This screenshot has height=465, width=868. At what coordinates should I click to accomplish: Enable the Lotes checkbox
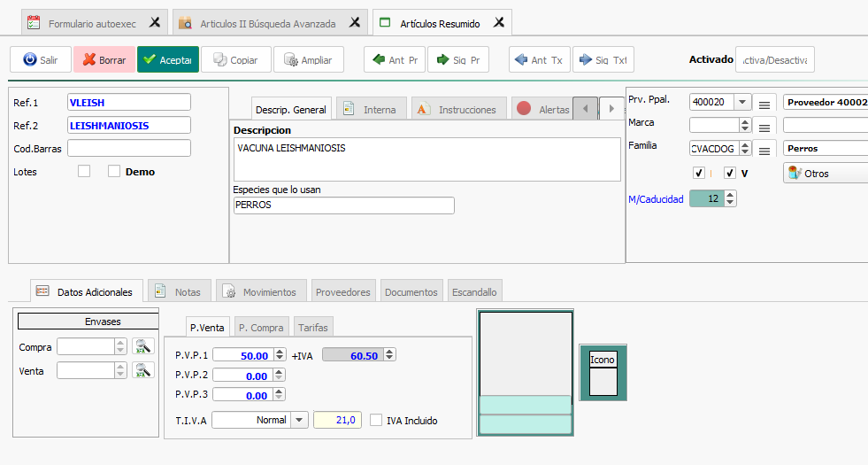coord(84,171)
